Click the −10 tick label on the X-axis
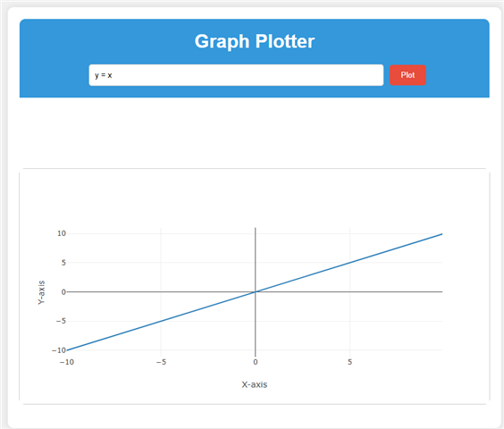Screen dimensions: 504x429 point(66,362)
